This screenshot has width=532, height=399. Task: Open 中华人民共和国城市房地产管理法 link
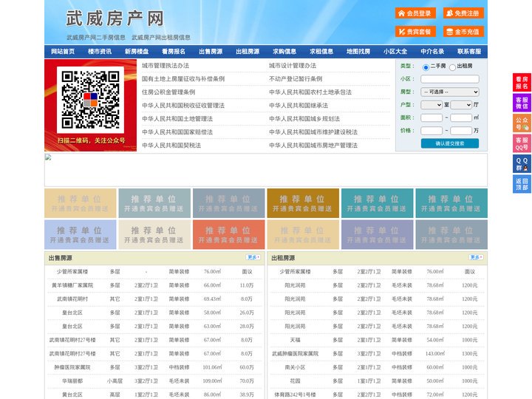tap(313, 146)
